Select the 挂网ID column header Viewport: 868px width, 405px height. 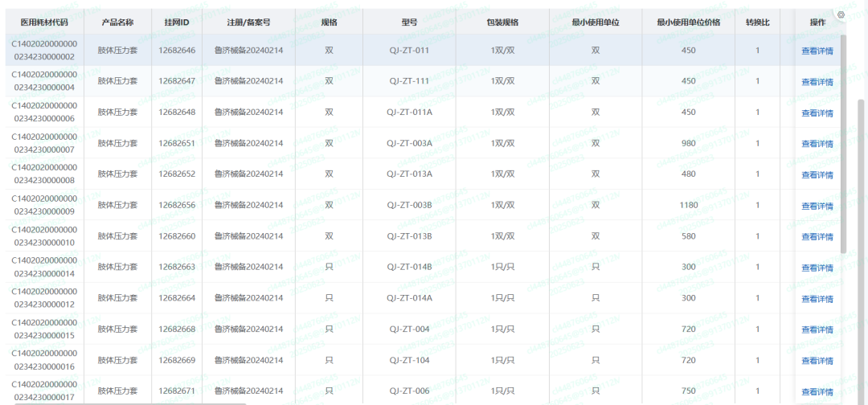coord(177,22)
